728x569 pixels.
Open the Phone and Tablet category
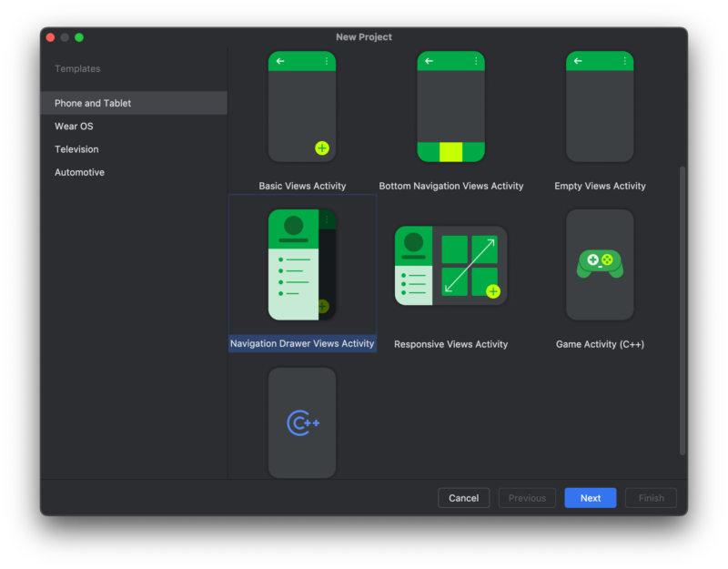(93, 103)
